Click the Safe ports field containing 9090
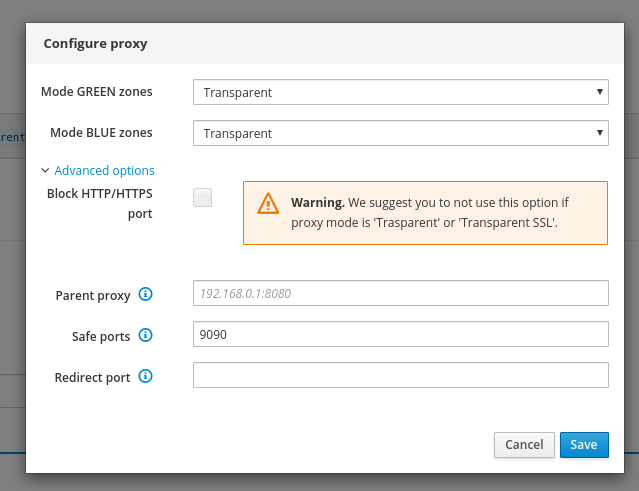639x491 pixels. pyautogui.click(x=401, y=334)
